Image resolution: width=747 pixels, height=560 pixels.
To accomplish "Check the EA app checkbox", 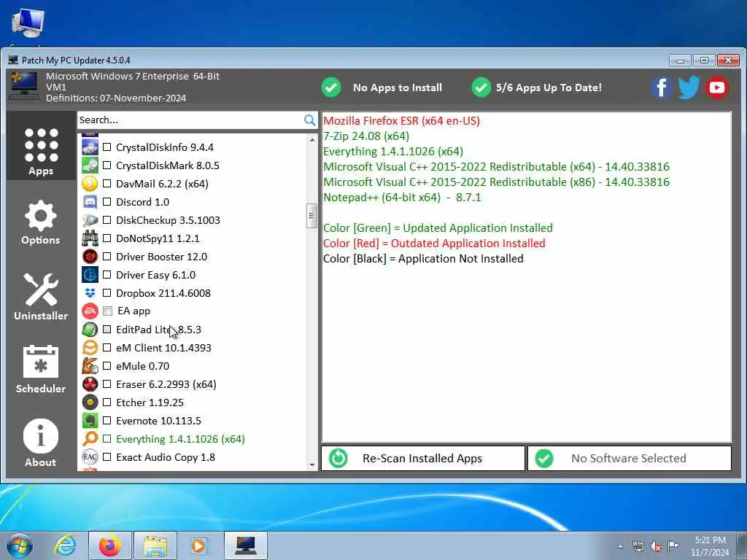I will [108, 311].
